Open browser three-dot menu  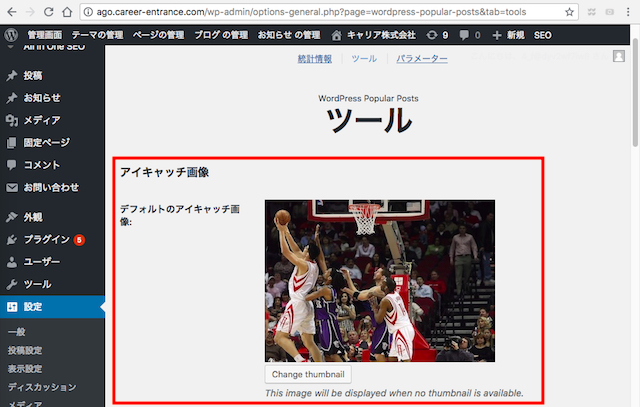pyautogui.click(x=628, y=12)
